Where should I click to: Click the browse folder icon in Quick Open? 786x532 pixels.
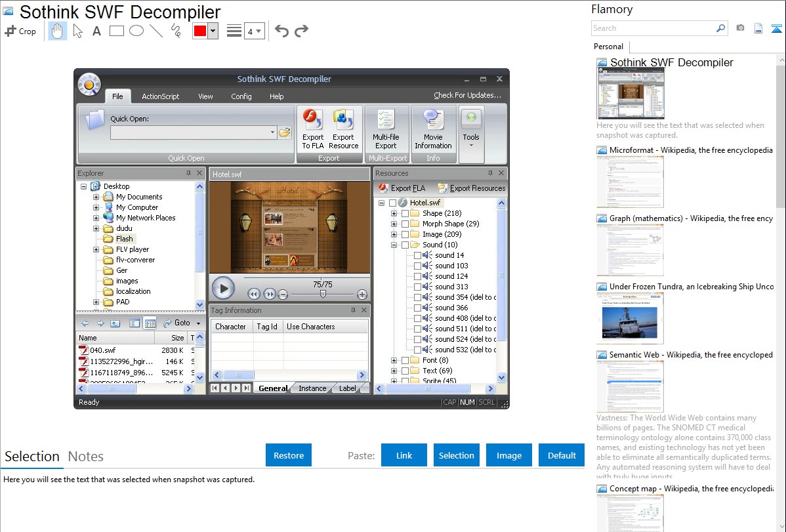(285, 133)
